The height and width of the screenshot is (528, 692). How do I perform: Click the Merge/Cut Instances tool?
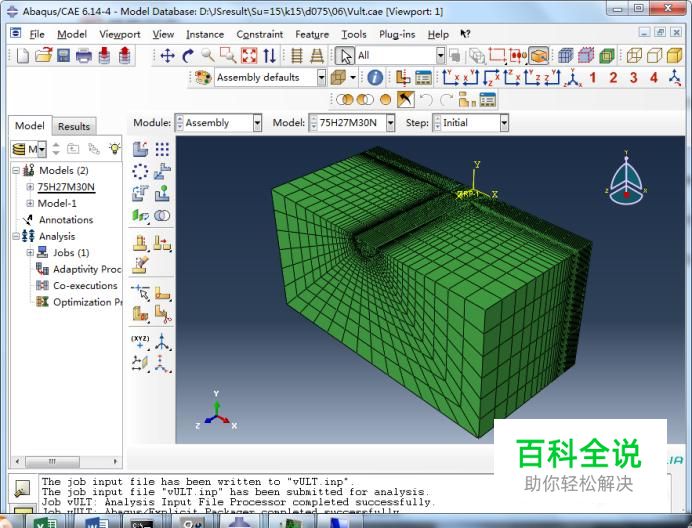(x=162, y=215)
